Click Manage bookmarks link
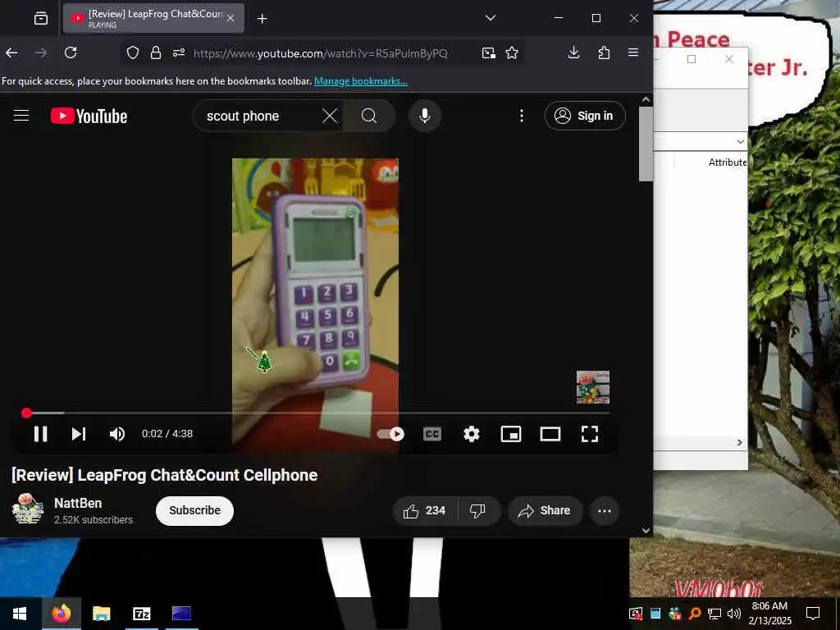The image size is (840, 630). tap(361, 81)
